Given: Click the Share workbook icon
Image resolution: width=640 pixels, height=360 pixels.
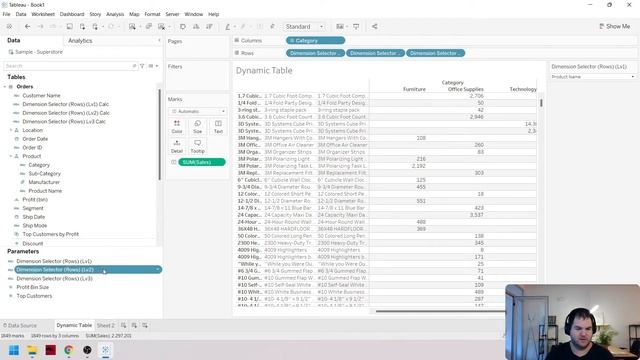Looking at the screenshot, I should pos(374,27).
